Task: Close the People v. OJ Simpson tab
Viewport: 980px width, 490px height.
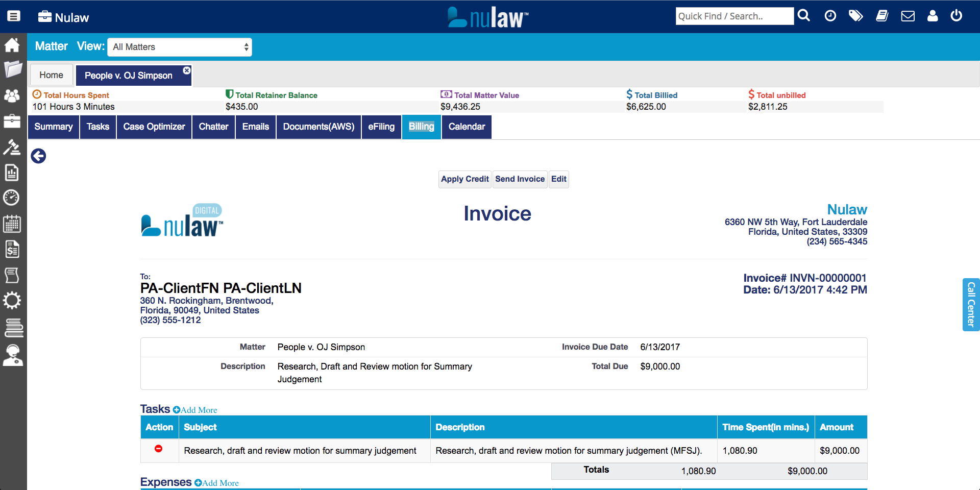Action: click(x=187, y=70)
